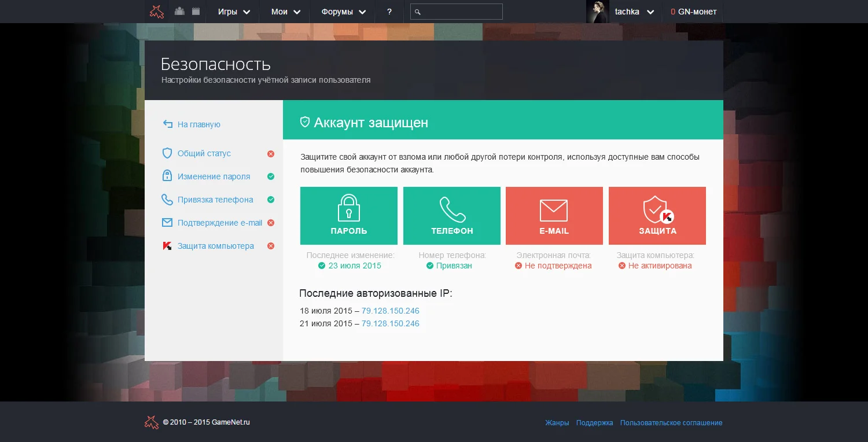This screenshot has width=868, height=442.
Task: Open the Пользовательское соглашение footer link
Action: point(671,423)
